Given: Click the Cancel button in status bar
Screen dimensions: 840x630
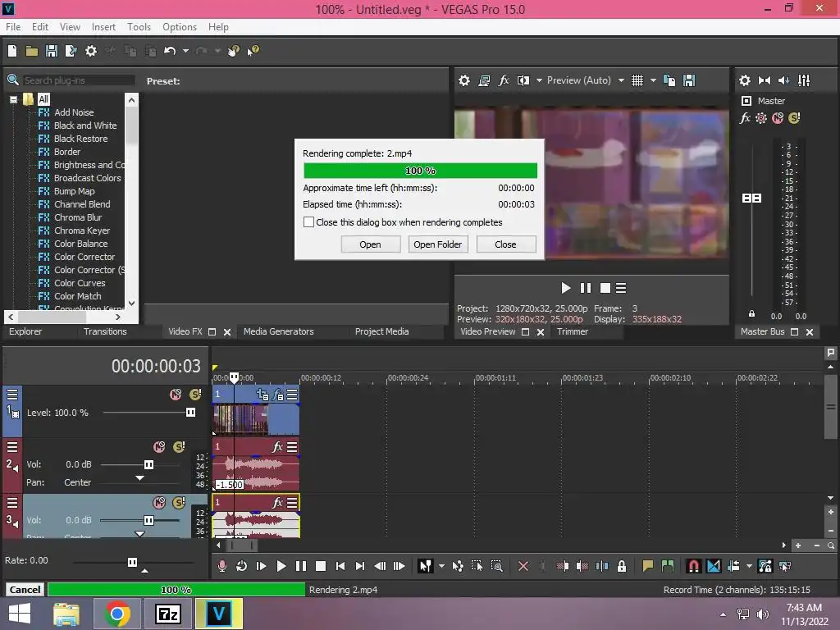Looking at the screenshot, I should pyautogui.click(x=25, y=590).
